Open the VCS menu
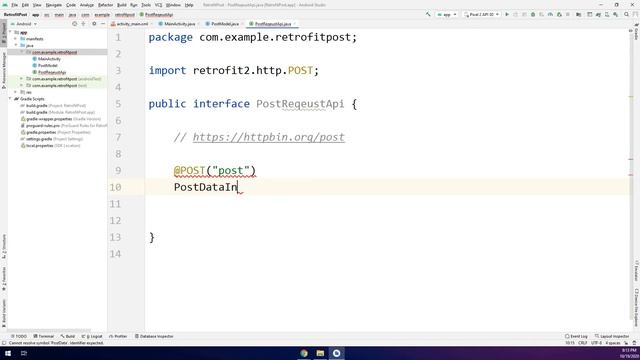This screenshot has height=360, width=640. pyautogui.click(x=158, y=5)
